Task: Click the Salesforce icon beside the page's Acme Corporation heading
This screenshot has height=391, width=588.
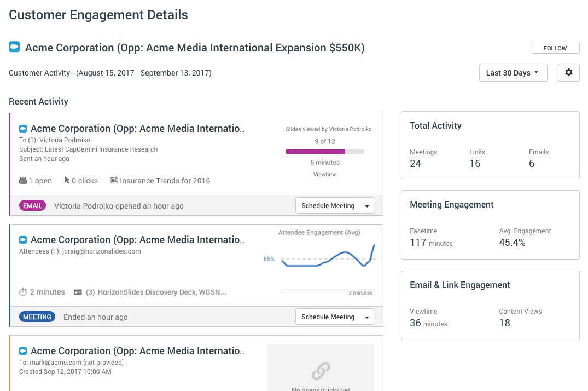Action: (x=14, y=47)
